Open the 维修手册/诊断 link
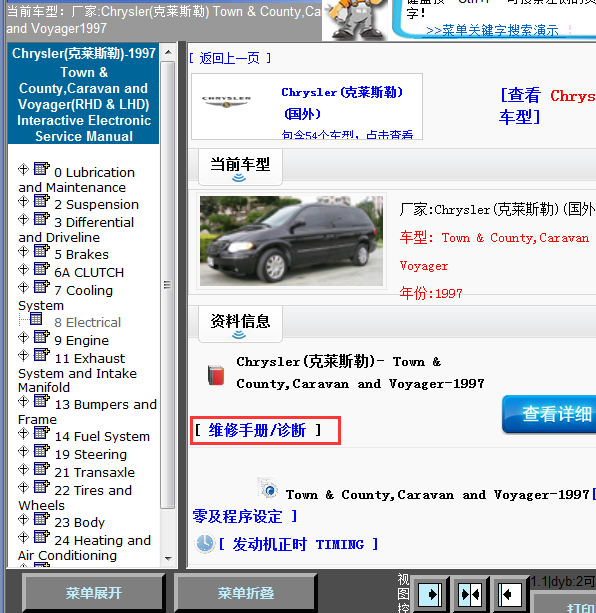Screen dimensions: 596x613 tap(258, 430)
